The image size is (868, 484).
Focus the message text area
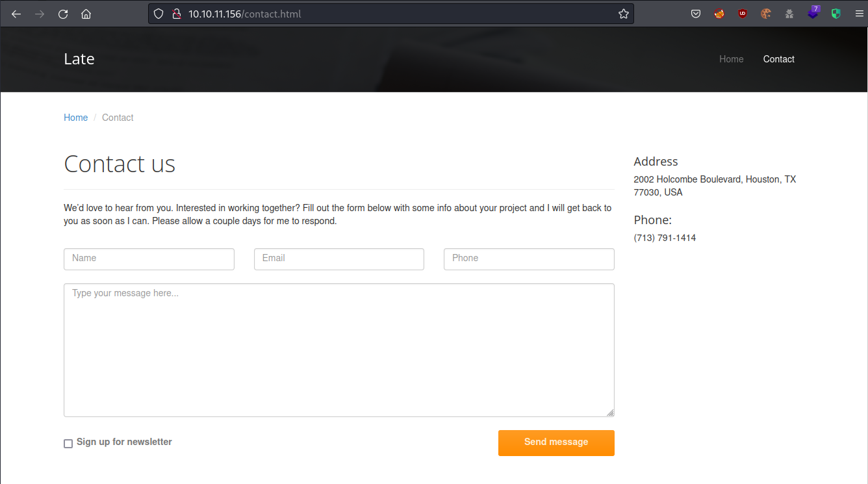[338, 350]
